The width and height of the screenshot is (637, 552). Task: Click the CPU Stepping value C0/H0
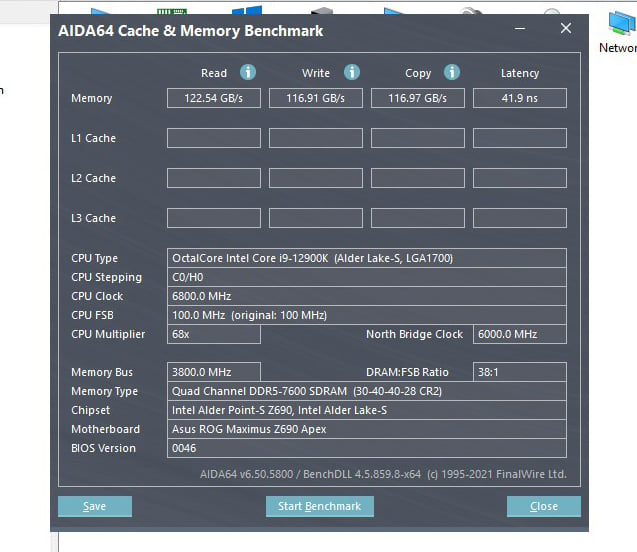click(367, 277)
